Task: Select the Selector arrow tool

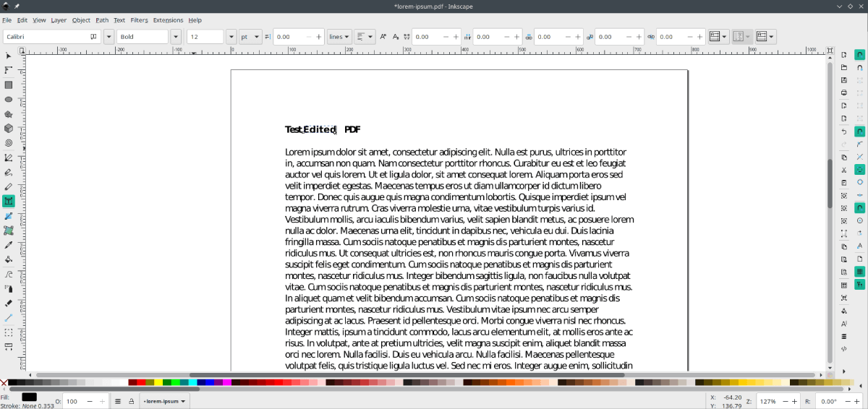Action: pyautogui.click(x=9, y=56)
